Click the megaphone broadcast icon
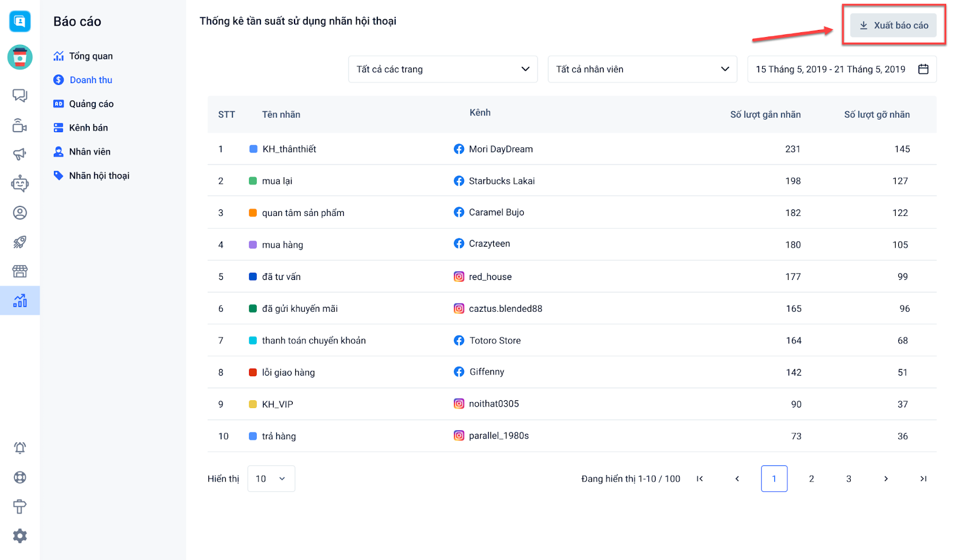 [20, 154]
